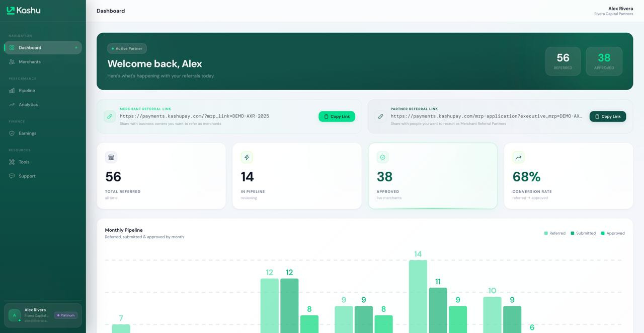This screenshot has width=644, height=333.
Task: Click the chart bar labeled 7
Action: 121,328
